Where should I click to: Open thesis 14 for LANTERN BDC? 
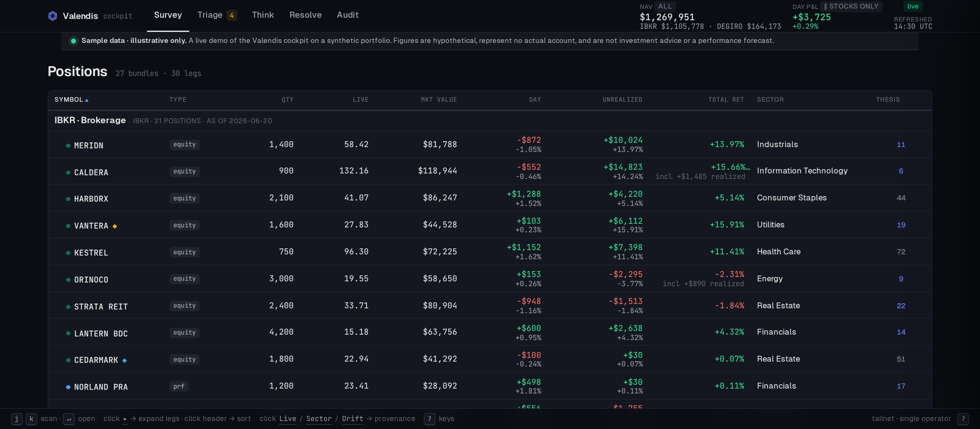point(900,332)
